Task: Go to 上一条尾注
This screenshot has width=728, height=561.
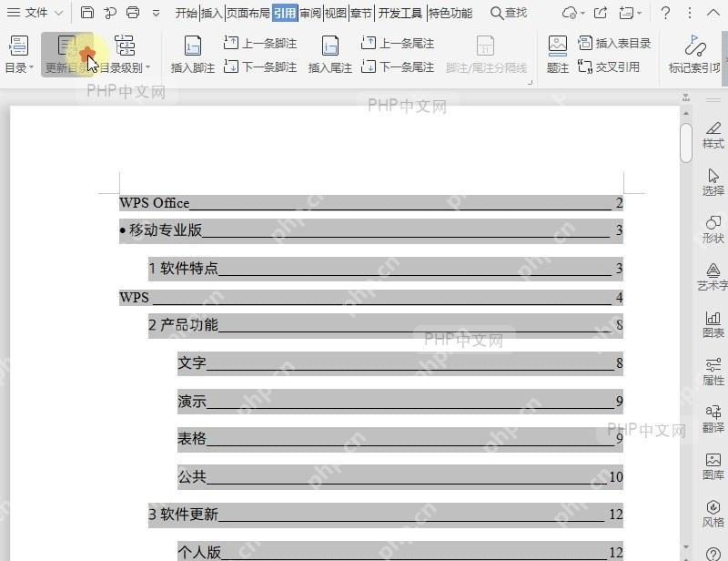Action: [398, 43]
